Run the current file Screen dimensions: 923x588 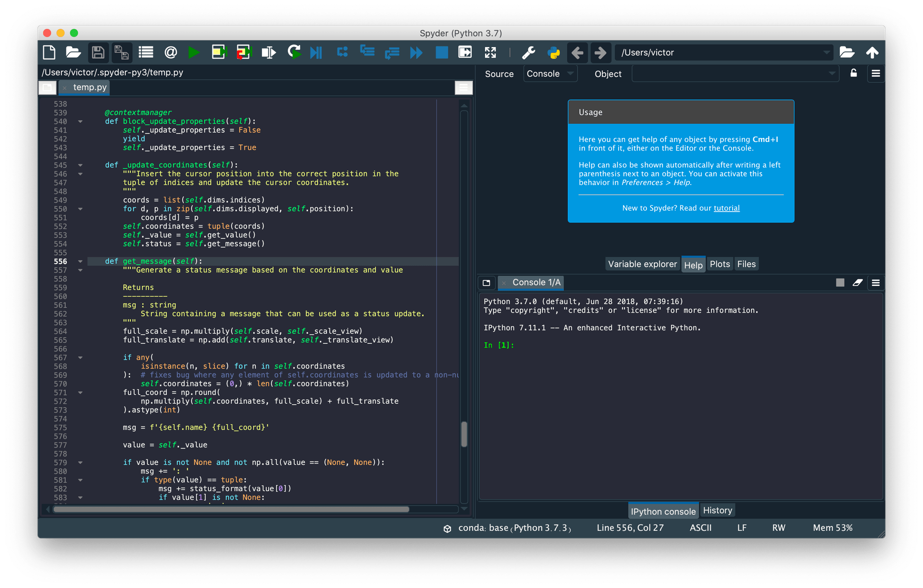pyautogui.click(x=194, y=52)
